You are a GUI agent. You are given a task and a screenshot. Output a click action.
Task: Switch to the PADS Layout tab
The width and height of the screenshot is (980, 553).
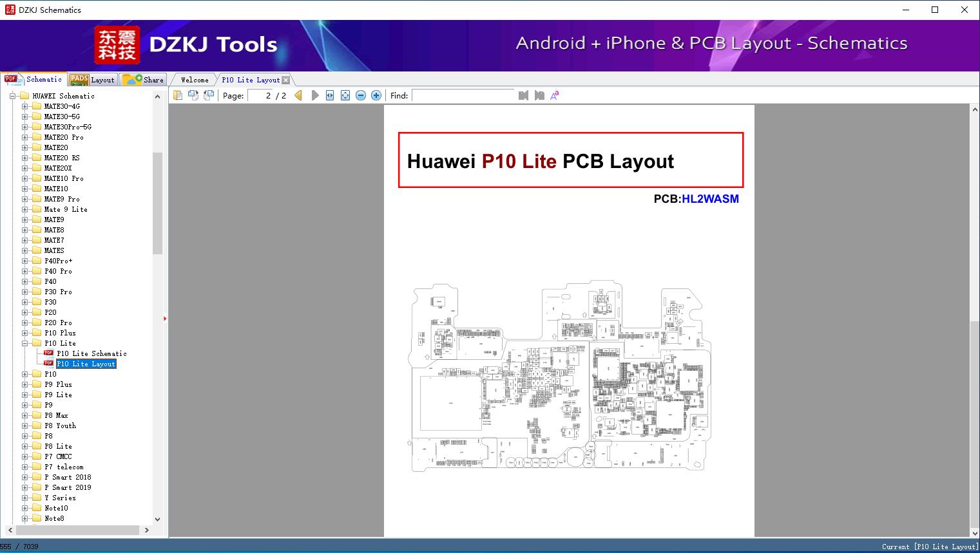93,79
